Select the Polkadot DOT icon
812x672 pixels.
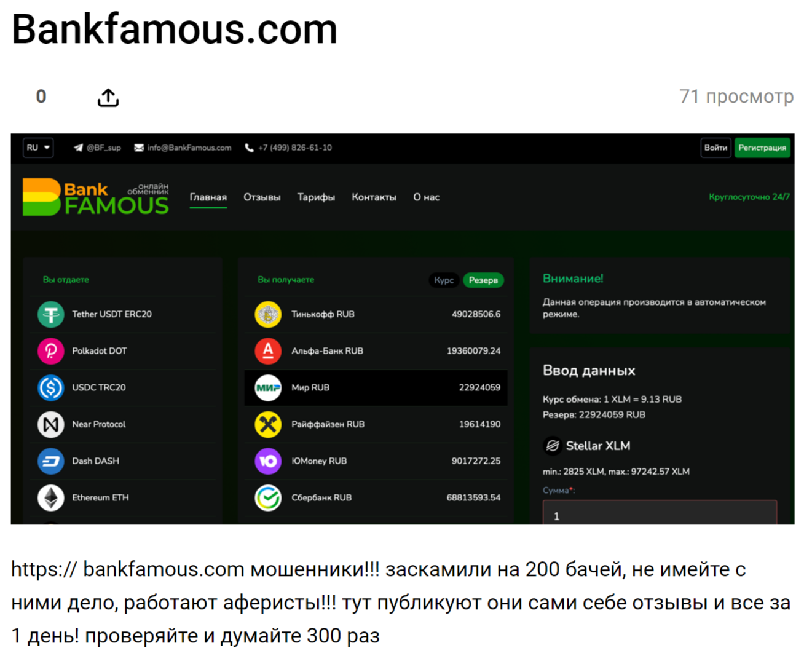click(x=51, y=351)
